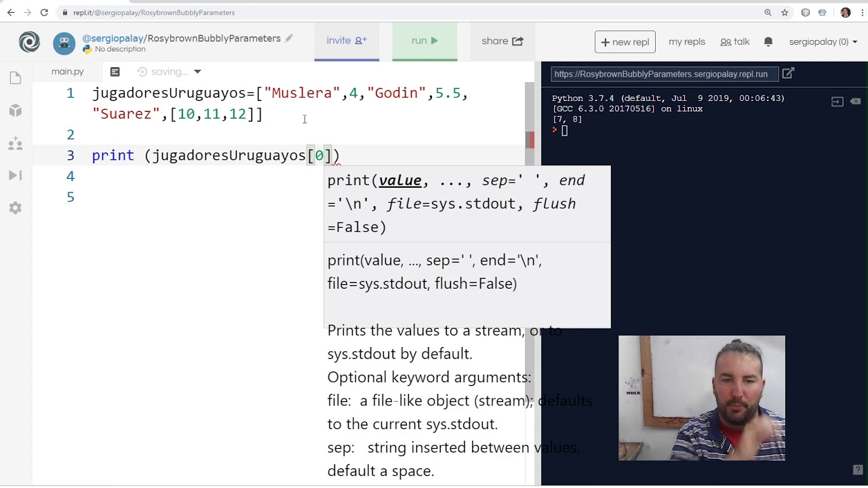The image size is (868, 488).
Task: Click the share button
Action: [502, 41]
